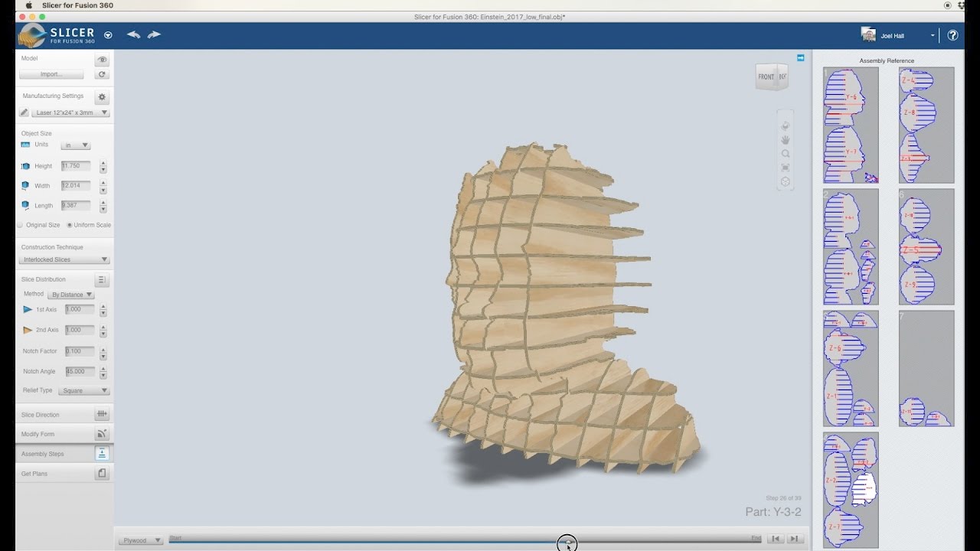This screenshot has height=551, width=980.
Task: Open Slicer for Fusion 360 menu
Action: [77, 5]
